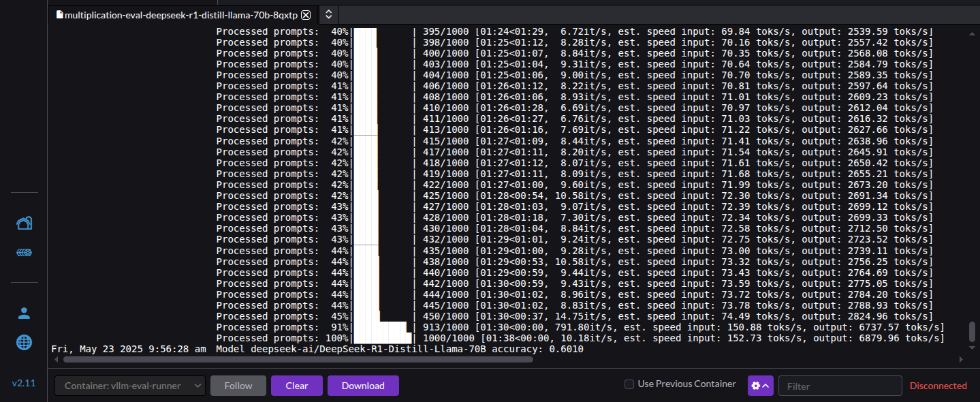Open the user profile icon

(x=24, y=313)
